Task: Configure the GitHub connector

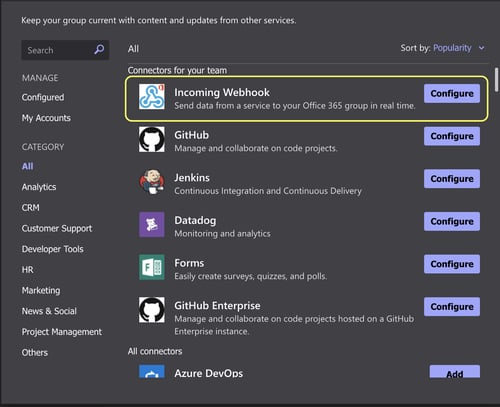Action: click(x=452, y=136)
